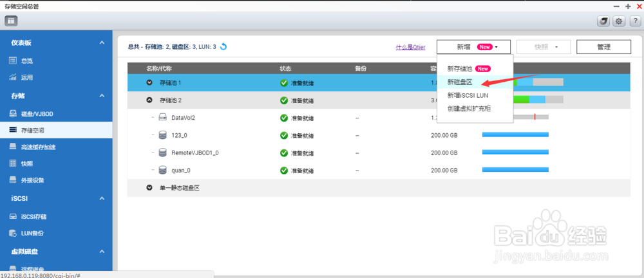Select 存储空间 storage space icon

click(13, 130)
